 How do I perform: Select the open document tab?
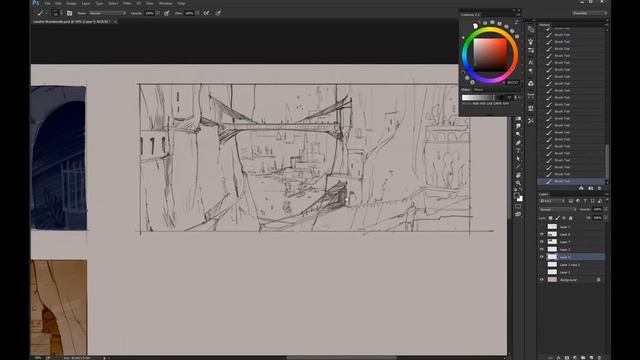(x=72, y=21)
